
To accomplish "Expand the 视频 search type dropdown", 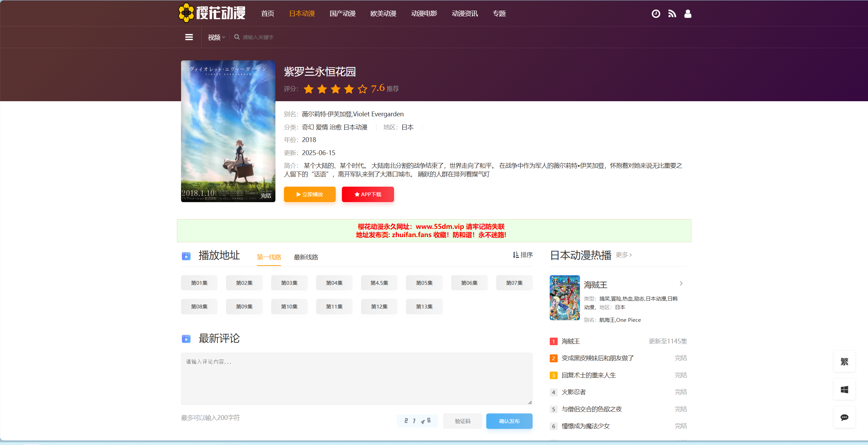I will click(x=216, y=37).
